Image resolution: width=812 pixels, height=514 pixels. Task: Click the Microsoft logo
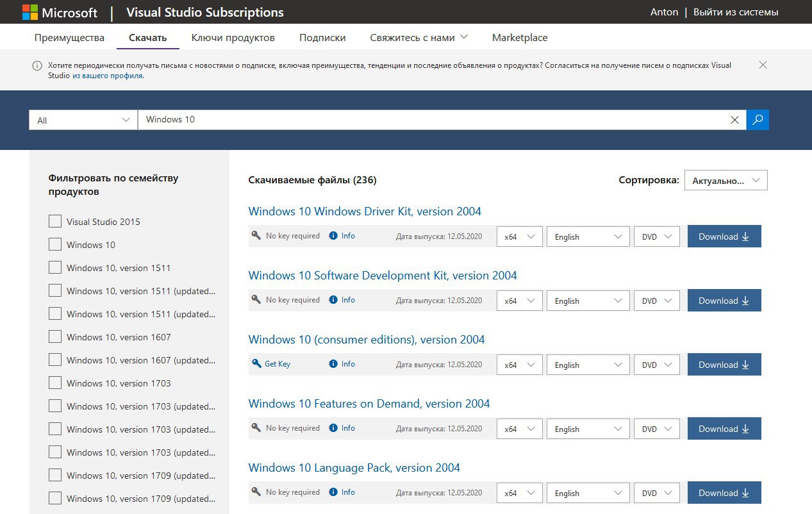[60, 12]
